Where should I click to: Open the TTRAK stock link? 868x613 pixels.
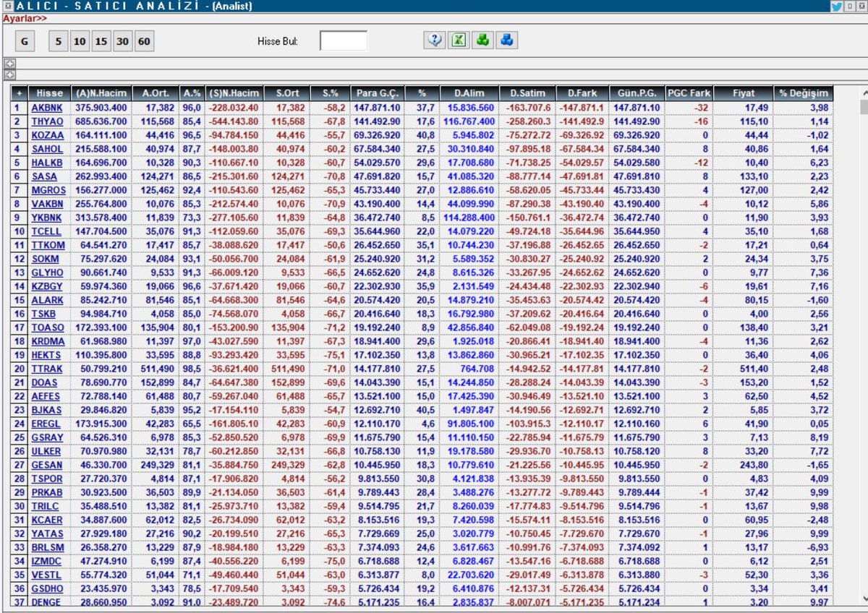(x=47, y=369)
